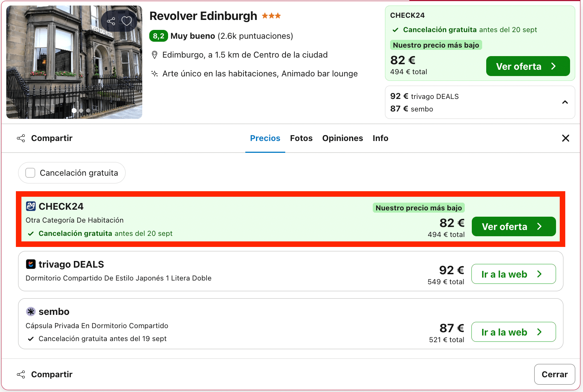Open the Opiniones tab

pos(342,138)
